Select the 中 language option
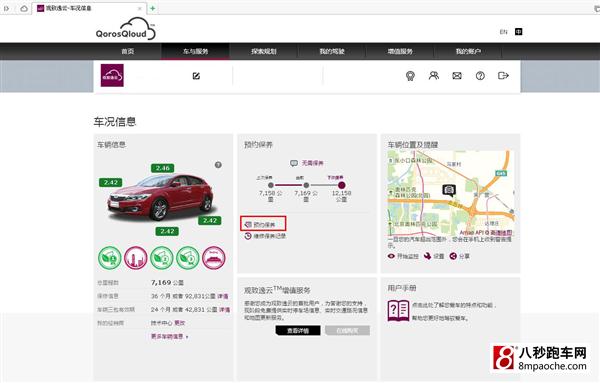Image resolution: width=600 pixels, height=383 pixels. coord(518,32)
